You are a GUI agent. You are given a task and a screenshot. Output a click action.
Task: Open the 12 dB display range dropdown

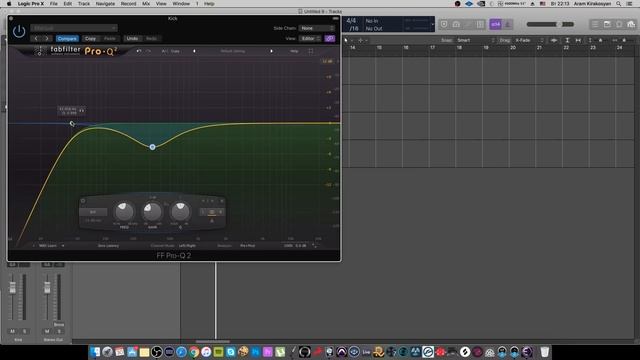[329, 61]
